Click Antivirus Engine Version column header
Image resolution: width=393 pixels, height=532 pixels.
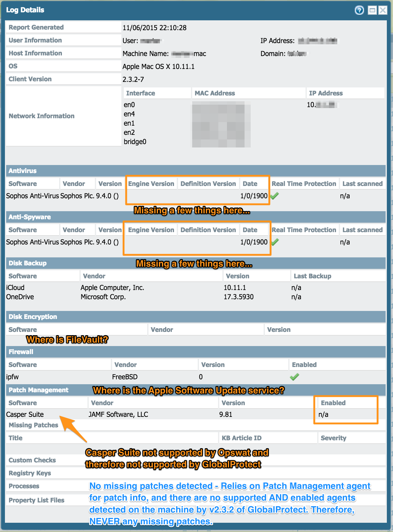[x=151, y=183]
